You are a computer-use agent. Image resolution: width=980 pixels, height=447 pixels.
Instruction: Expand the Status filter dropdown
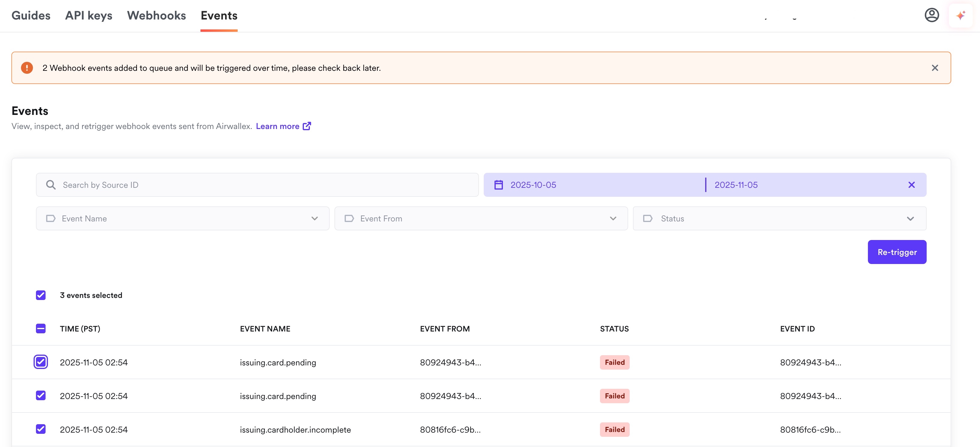(x=910, y=218)
